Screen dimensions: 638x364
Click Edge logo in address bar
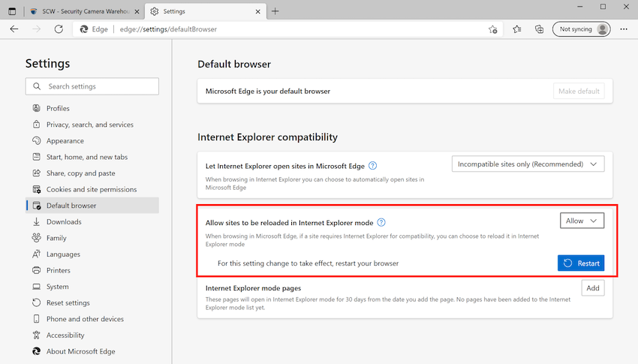click(x=84, y=29)
